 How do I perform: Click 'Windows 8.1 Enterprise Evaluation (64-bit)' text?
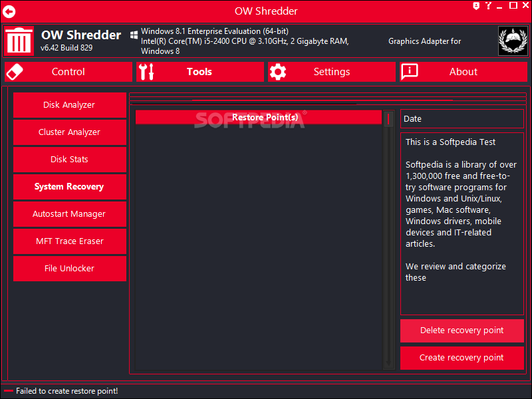tap(215, 31)
